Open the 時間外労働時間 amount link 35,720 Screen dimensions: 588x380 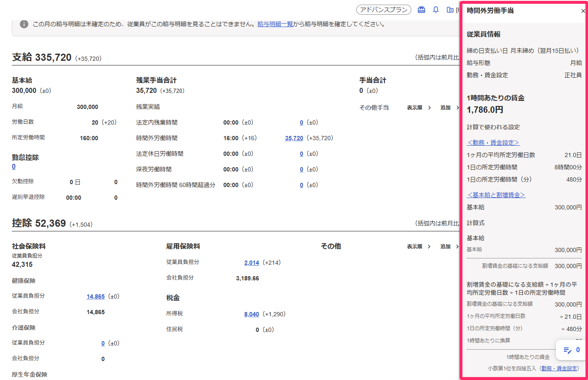(294, 138)
